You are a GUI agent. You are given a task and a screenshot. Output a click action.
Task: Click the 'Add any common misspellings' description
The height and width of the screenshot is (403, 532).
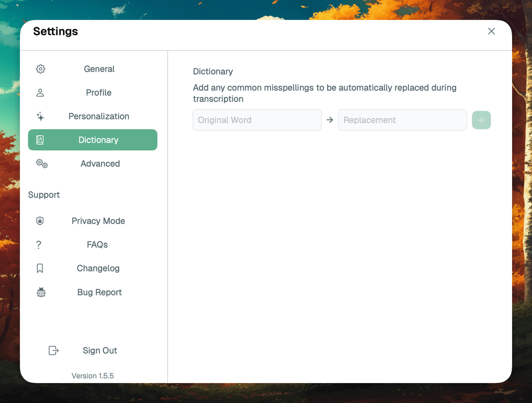(325, 93)
